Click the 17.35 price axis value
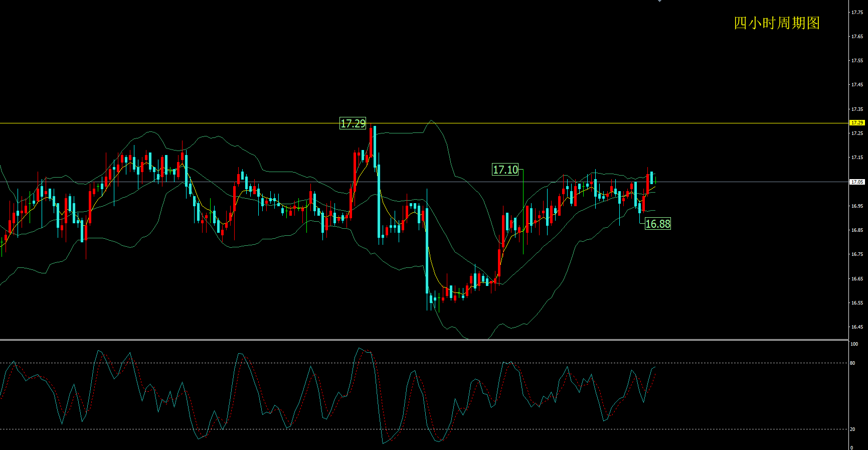 [x=857, y=109]
